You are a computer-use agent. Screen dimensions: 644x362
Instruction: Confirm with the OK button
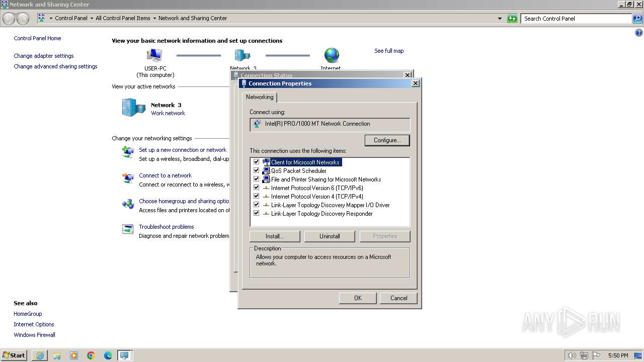358,298
